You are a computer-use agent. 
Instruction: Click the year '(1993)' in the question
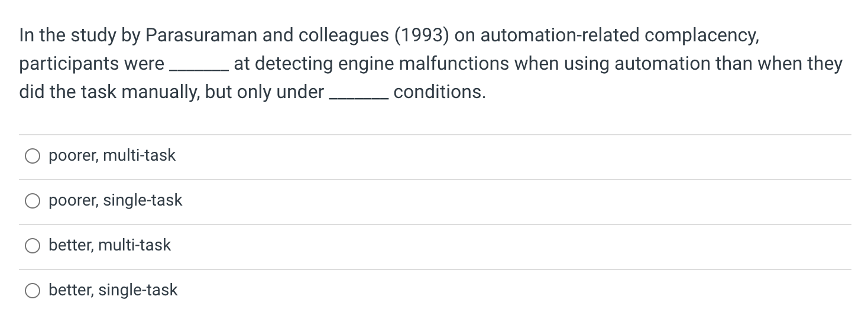pyautogui.click(x=422, y=35)
